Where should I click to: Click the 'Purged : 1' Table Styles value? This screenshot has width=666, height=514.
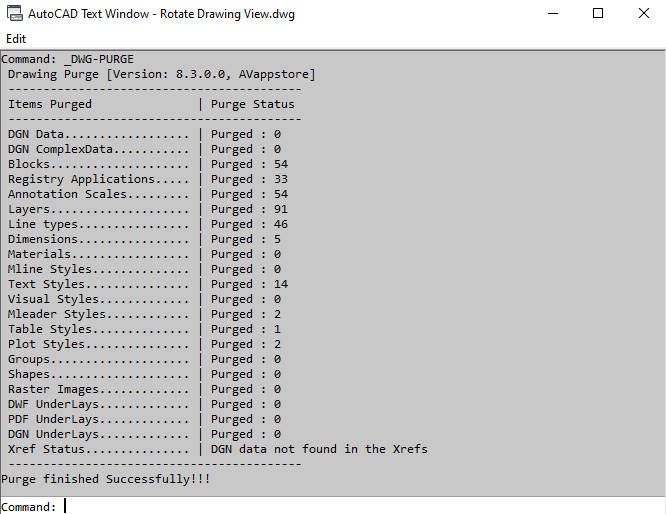(246, 329)
